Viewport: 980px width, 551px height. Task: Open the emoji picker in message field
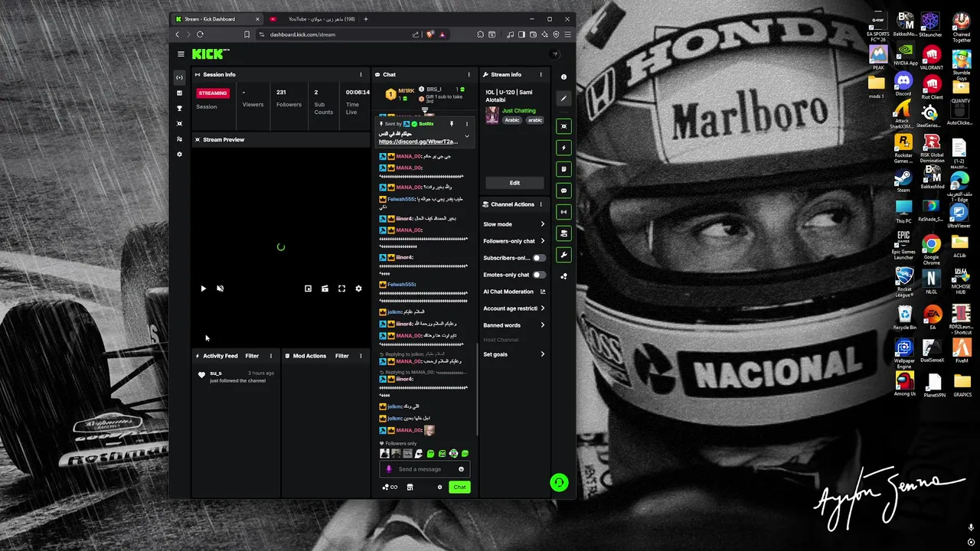pyautogui.click(x=461, y=469)
